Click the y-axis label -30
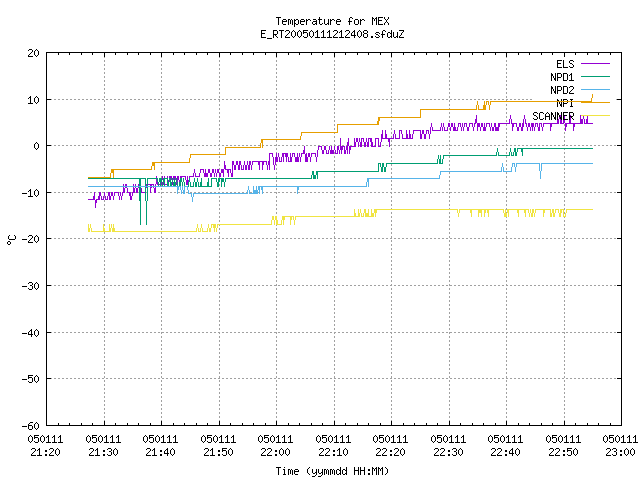The height and width of the screenshot is (480, 640). pyautogui.click(x=31, y=286)
